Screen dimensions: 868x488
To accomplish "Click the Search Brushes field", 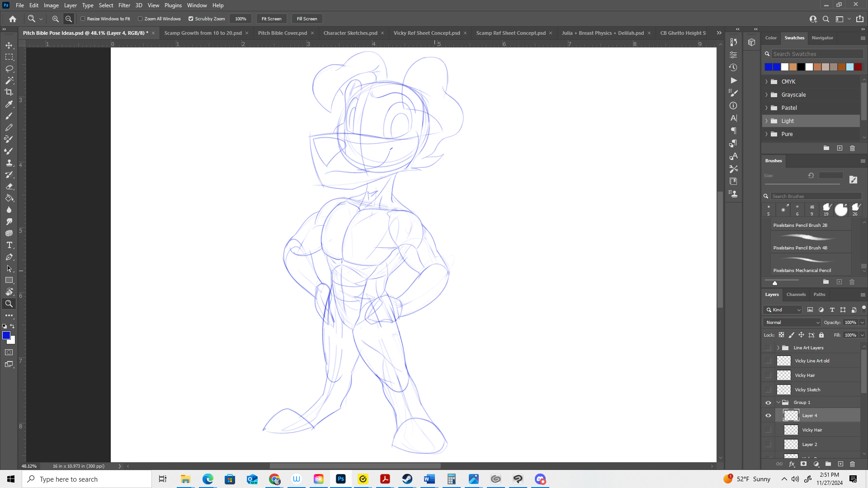I will 814,196.
